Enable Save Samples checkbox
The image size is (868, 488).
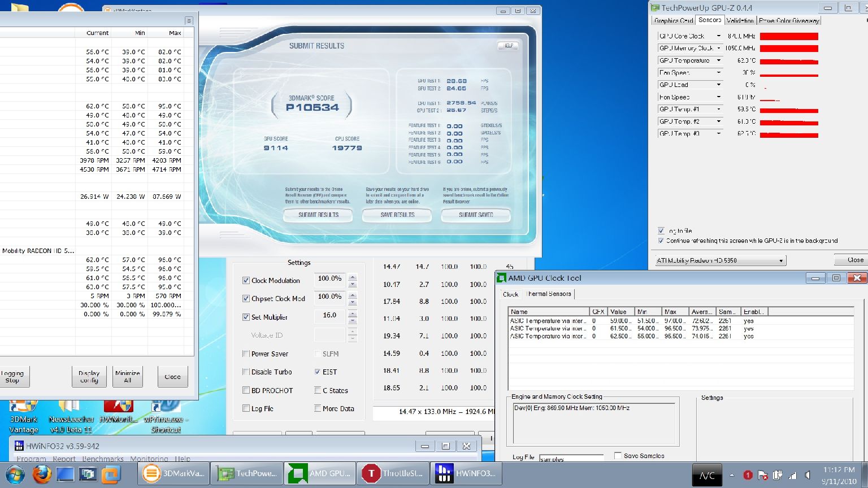point(618,455)
